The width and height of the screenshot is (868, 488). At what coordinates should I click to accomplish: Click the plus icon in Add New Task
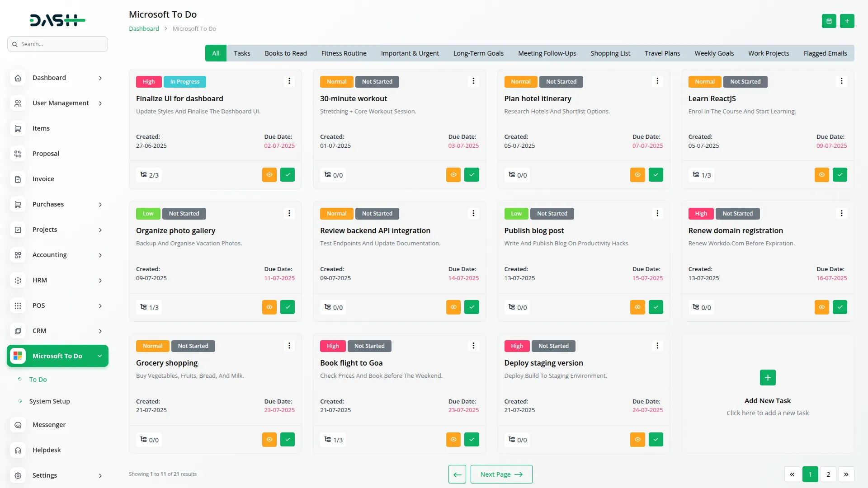(x=767, y=378)
